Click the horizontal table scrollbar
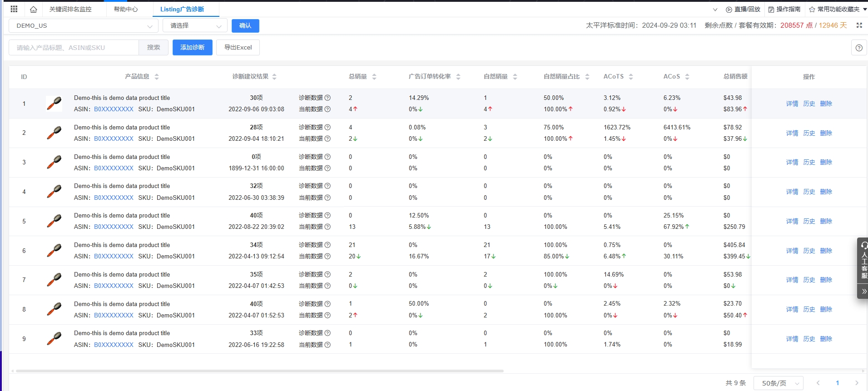This screenshot has width=868, height=391. click(x=259, y=371)
